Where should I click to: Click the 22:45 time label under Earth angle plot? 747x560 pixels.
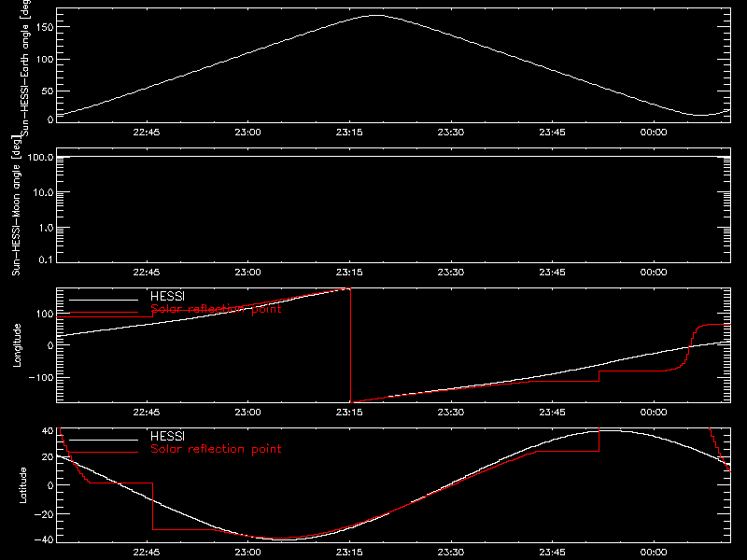(147, 133)
